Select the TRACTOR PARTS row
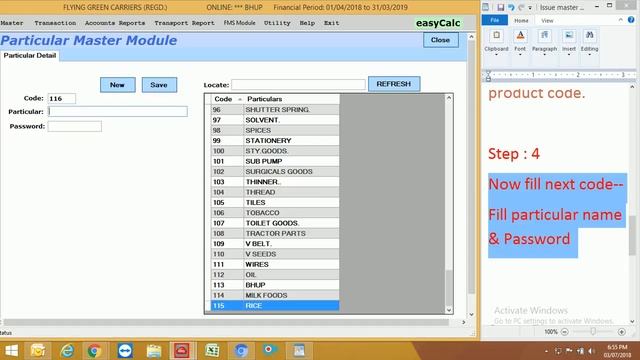 (x=275, y=233)
